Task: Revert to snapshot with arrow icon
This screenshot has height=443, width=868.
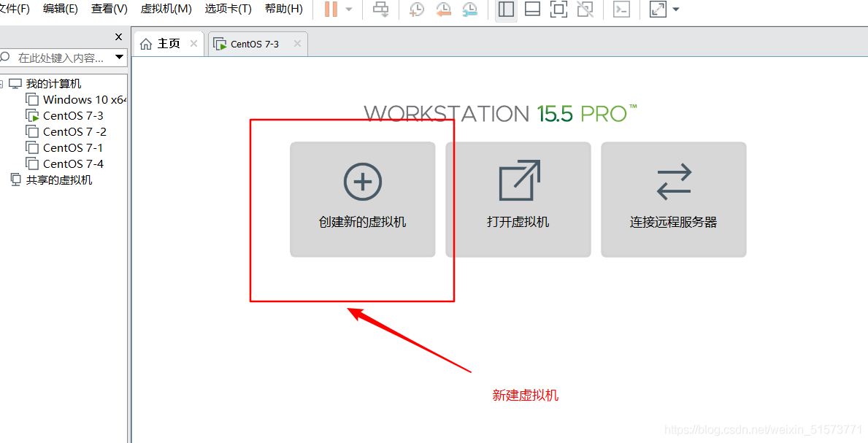Action: click(443, 9)
